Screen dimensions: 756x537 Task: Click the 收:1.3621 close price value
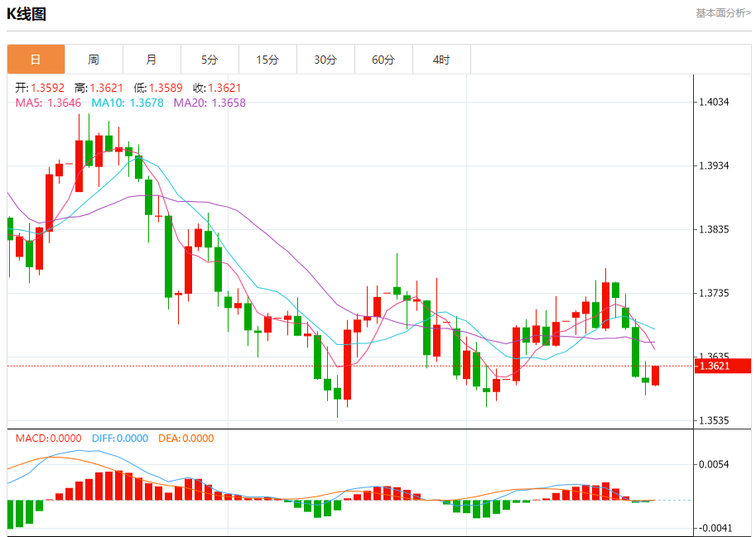click(217, 88)
